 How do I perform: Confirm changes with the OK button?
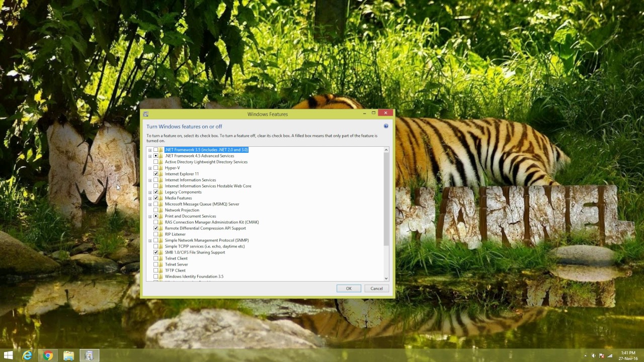click(x=349, y=289)
